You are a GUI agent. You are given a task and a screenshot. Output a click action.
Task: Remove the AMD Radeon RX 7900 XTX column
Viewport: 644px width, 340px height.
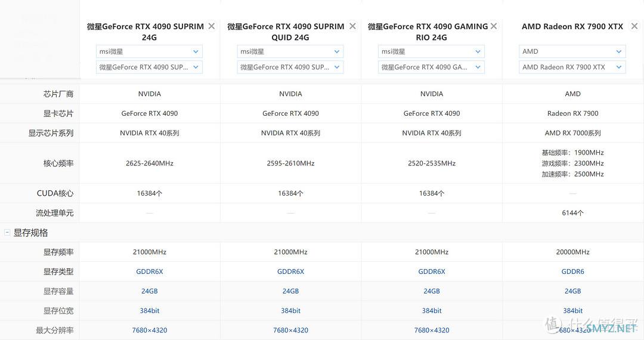634,26
